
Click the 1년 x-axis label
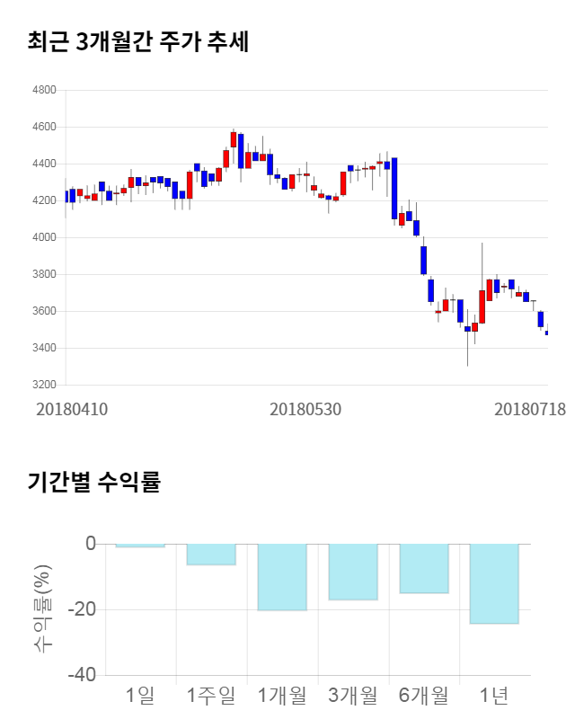click(494, 696)
